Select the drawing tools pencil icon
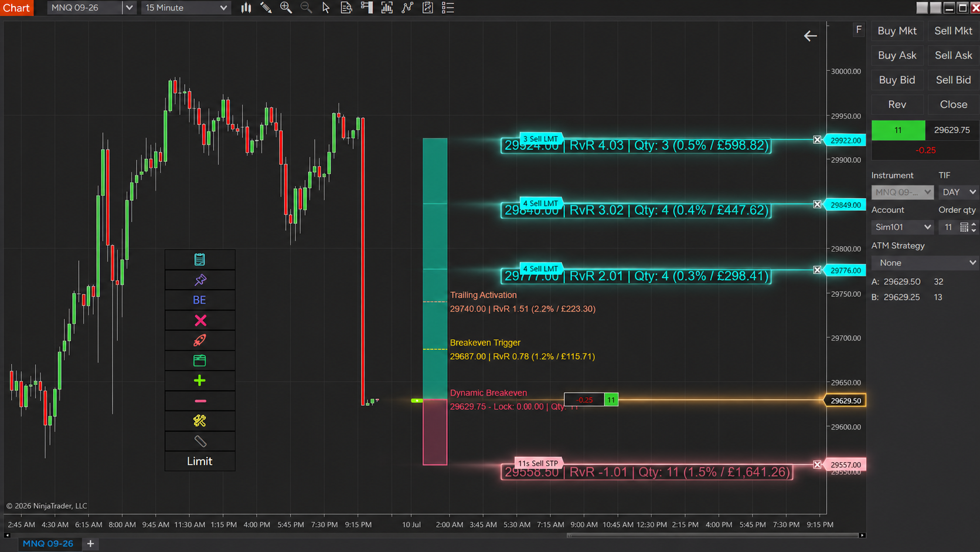Viewport: 980px width, 552px height. click(x=266, y=8)
